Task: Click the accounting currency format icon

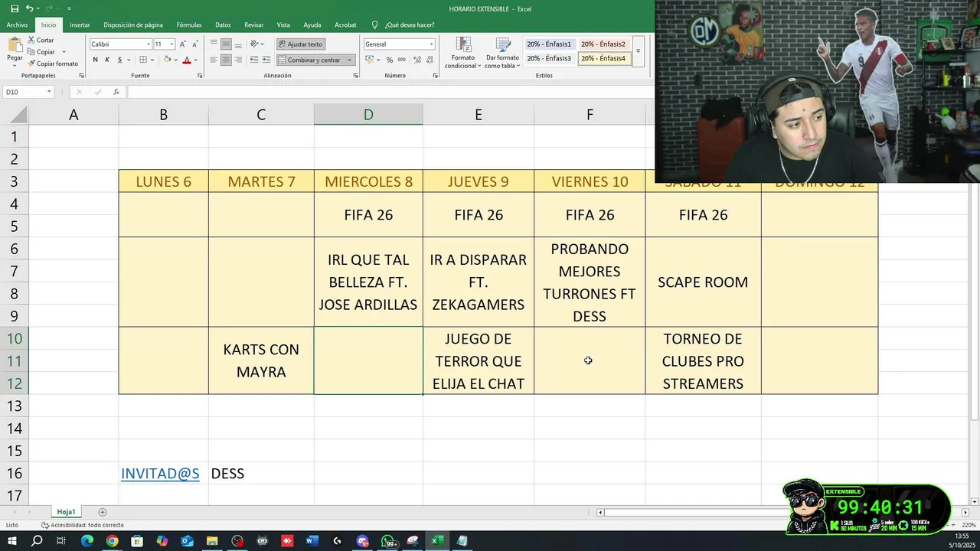Action: coord(371,60)
